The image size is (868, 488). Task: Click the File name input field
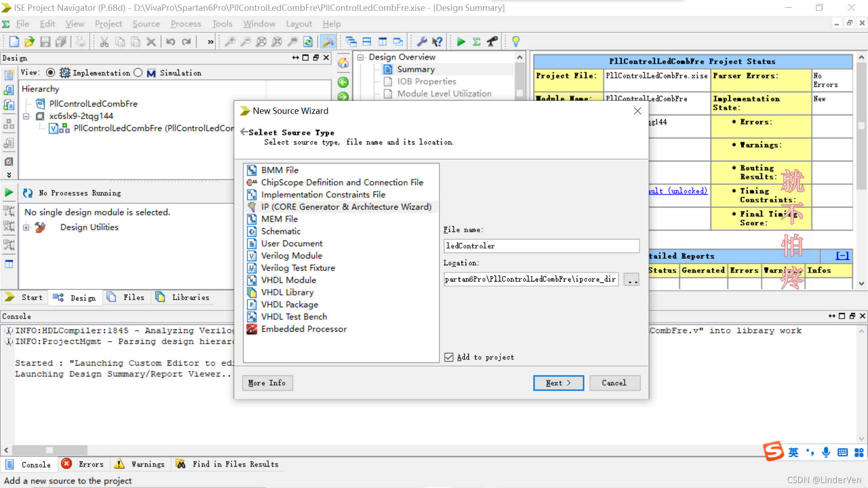click(541, 246)
